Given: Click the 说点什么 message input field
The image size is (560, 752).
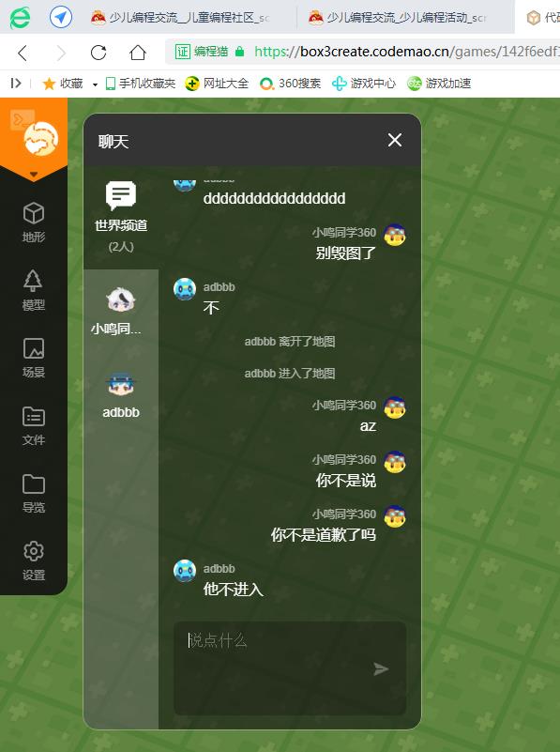Looking at the screenshot, I should pyautogui.click(x=290, y=668).
